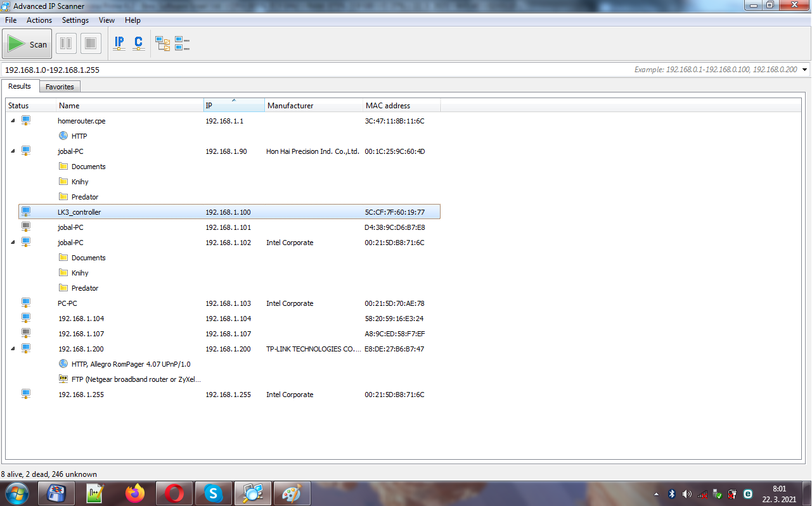Switch to the Favorites tab
The width and height of the screenshot is (812, 506).
pos(60,87)
